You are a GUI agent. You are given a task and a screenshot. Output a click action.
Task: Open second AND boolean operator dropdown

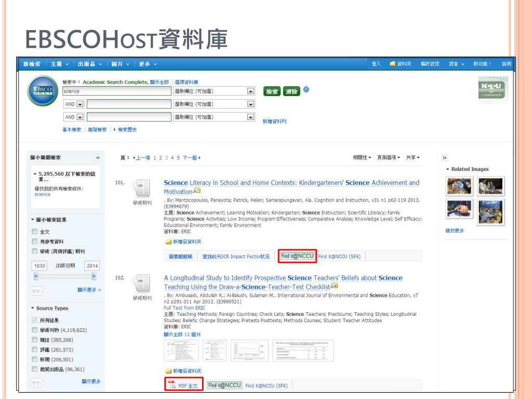pos(80,117)
